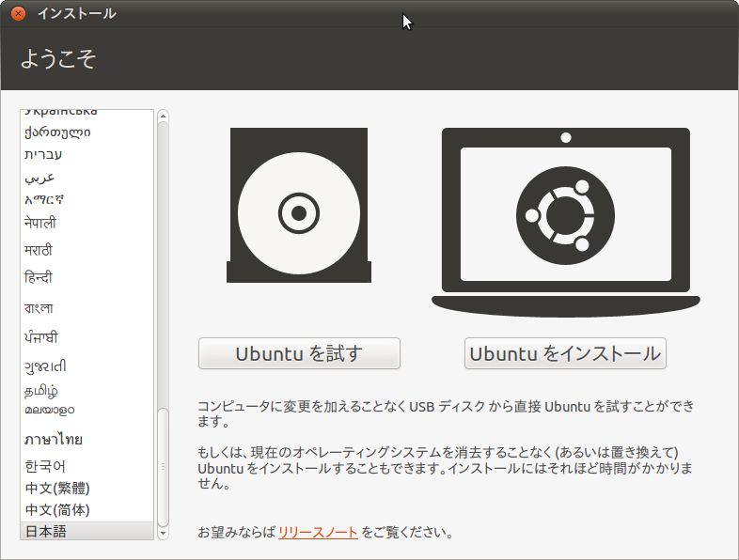
Task: Select मराठी in the language list
Action: point(86,250)
